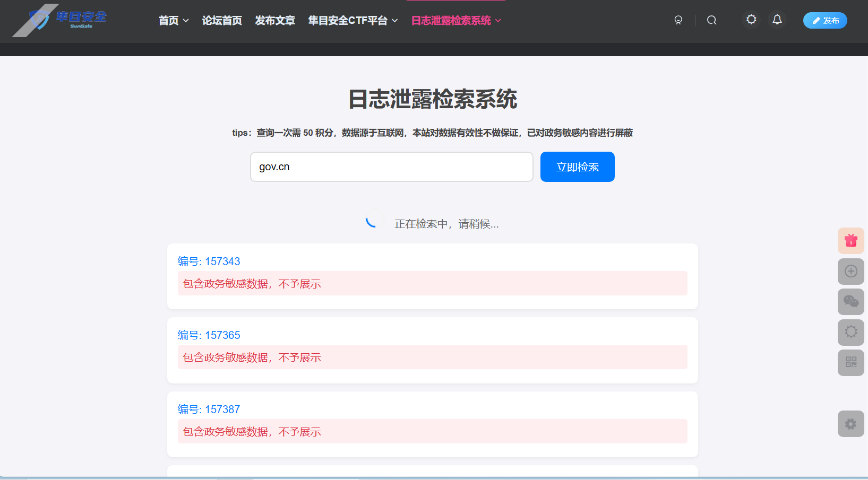Click the QR code icon in the sidebar
Viewport: 868px width, 480px height.
point(850,363)
